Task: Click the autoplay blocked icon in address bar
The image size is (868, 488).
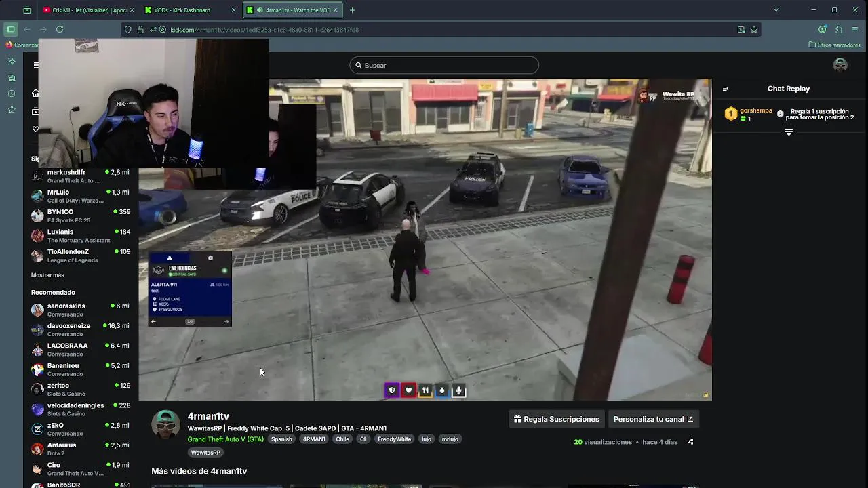Action: 162,30
